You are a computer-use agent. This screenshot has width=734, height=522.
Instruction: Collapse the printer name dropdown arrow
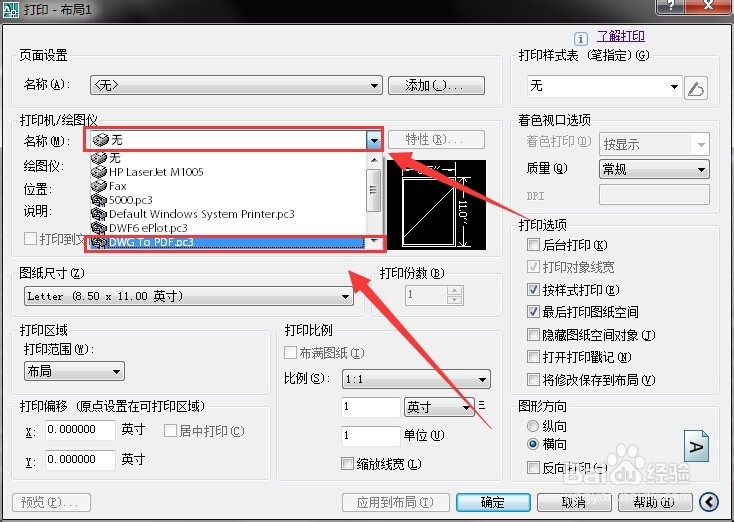click(x=374, y=140)
